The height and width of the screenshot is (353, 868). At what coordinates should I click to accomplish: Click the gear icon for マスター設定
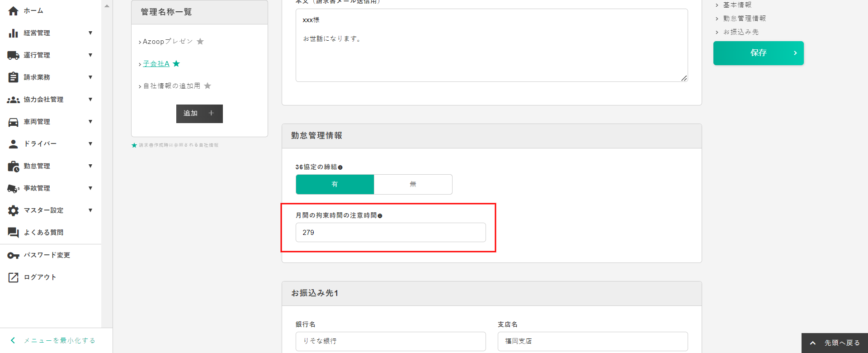pos(13,210)
